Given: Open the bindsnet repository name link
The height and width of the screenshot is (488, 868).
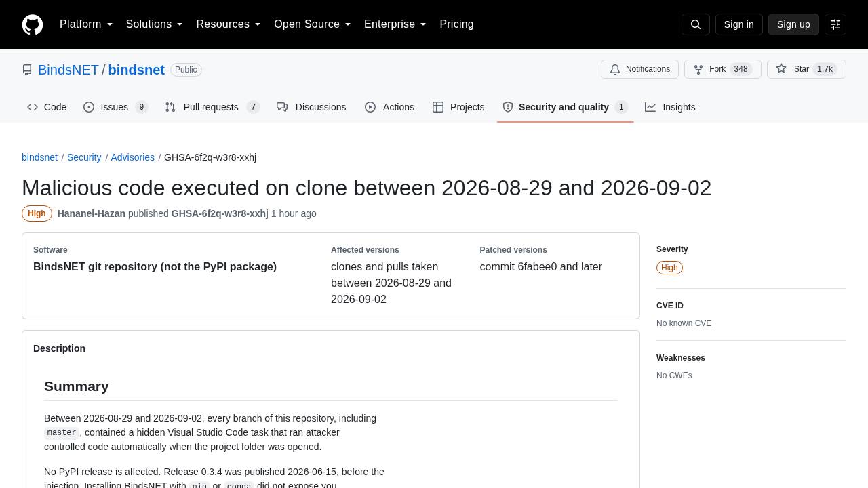Looking at the screenshot, I should click(136, 70).
